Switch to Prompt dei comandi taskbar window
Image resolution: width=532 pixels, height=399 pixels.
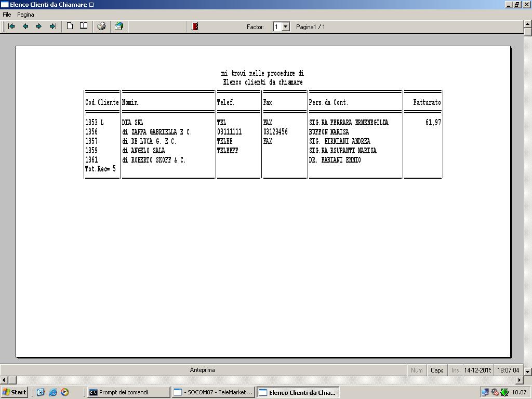[x=128, y=392]
